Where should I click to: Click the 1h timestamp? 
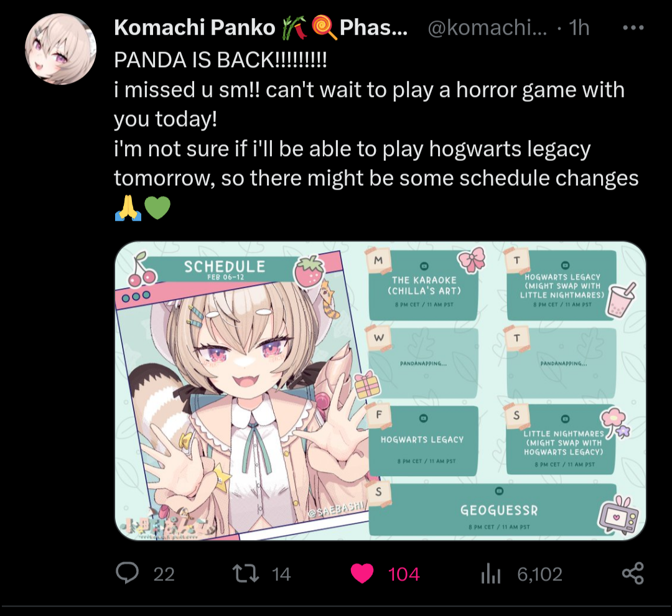(579, 28)
